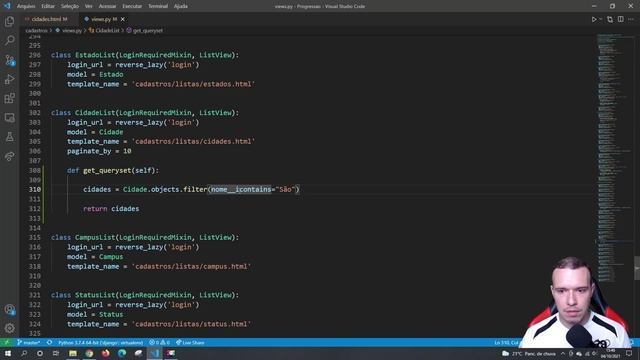The image size is (640, 360).
Task: Click the Ln 310 cursor position indicator
Action: (x=506, y=342)
